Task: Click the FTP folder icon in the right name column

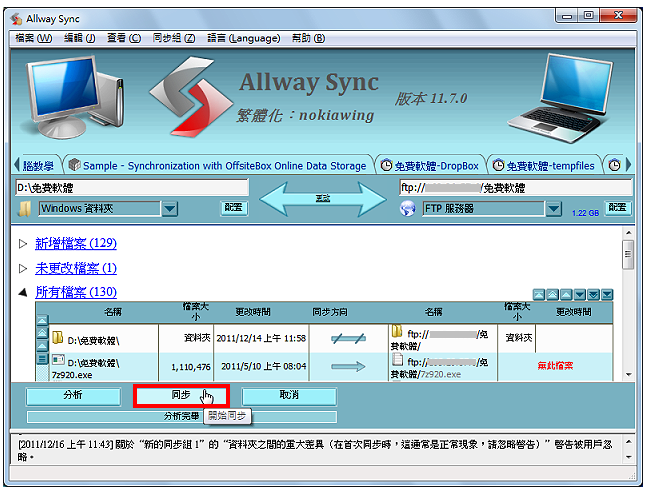Action: (397, 331)
